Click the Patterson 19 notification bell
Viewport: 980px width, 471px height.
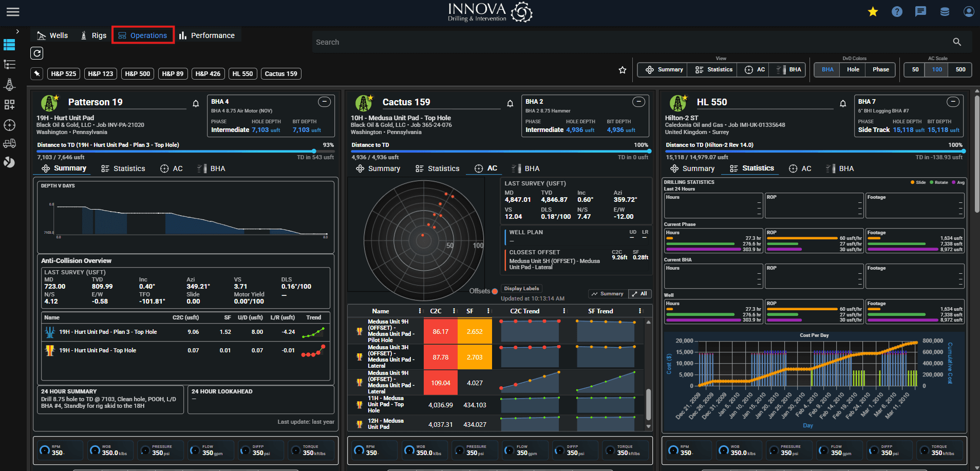(x=196, y=103)
